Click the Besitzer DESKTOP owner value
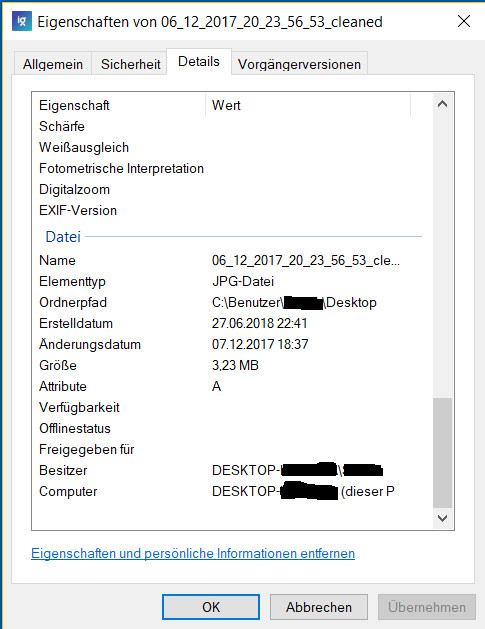Viewport: 485px width, 629px height. (x=297, y=470)
